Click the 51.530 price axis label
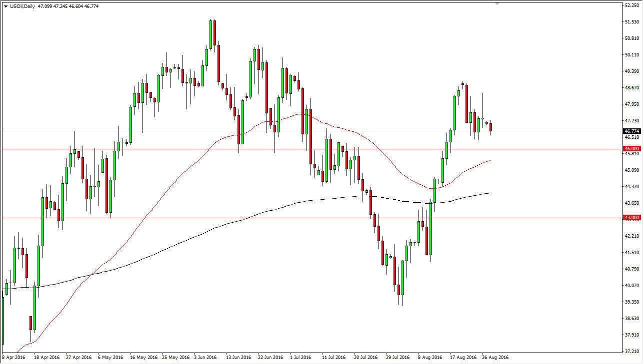Image resolution: width=643 pixels, height=364 pixels. [x=632, y=22]
